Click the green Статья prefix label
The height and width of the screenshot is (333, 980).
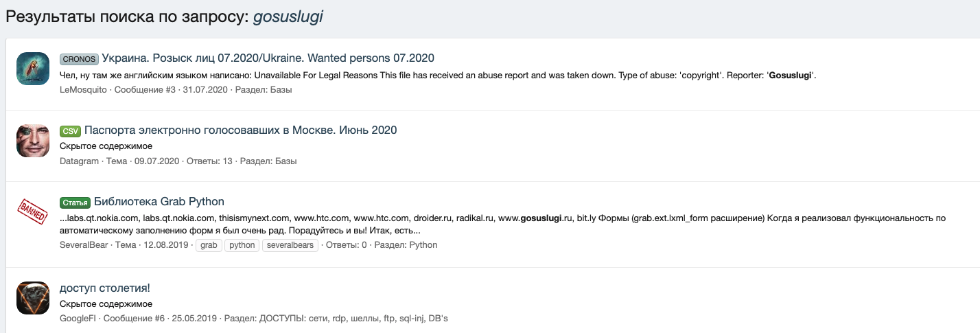click(x=75, y=202)
